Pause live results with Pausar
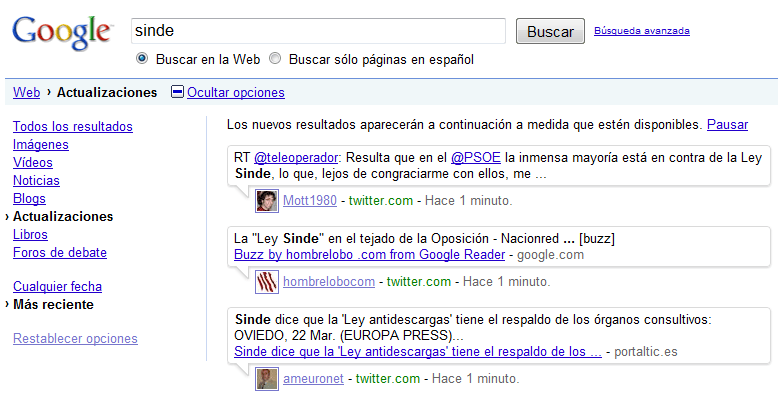 coord(727,125)
